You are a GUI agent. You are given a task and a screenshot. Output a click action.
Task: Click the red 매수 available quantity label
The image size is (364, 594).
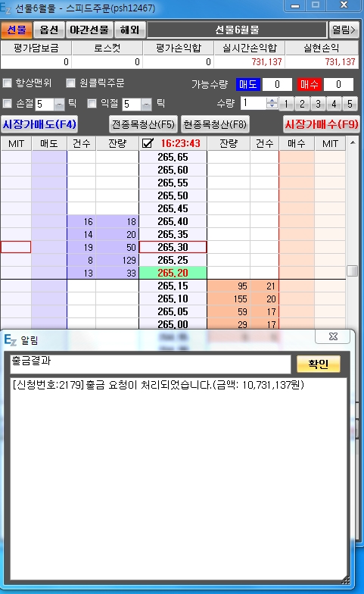point(309,84)
